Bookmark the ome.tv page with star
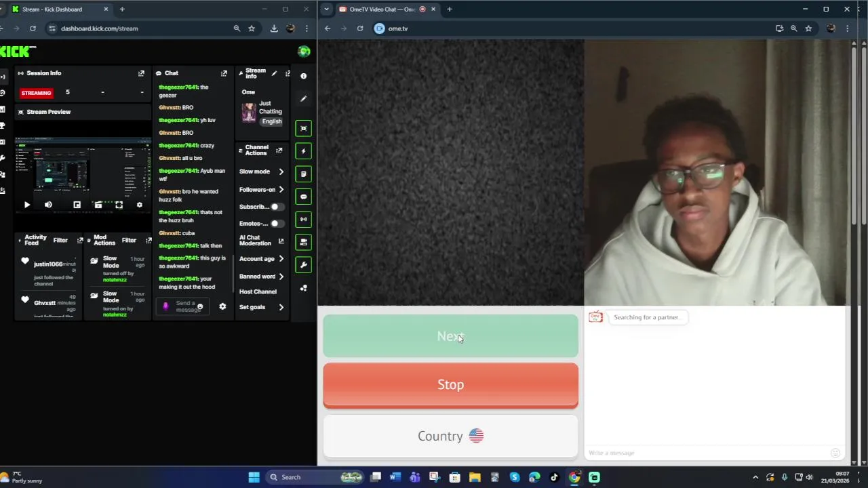 808,28
